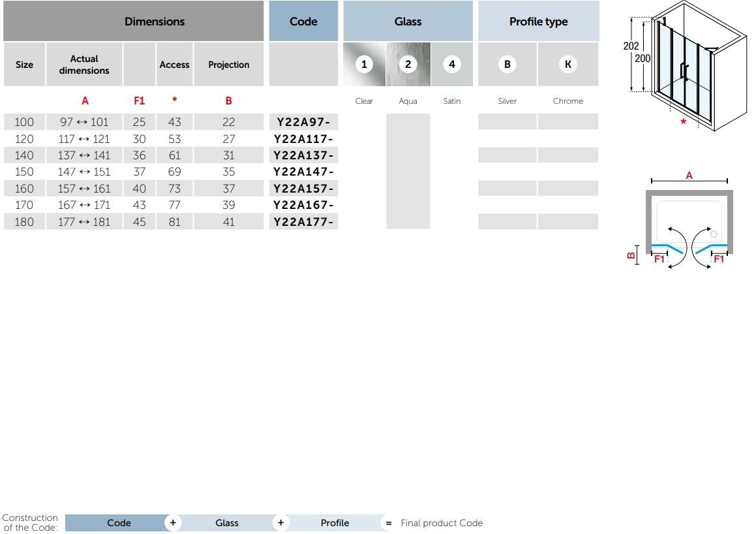Pick the Chrome profile icon K
The height and width of the screenshot is (534, 756).
coord(567,64)
